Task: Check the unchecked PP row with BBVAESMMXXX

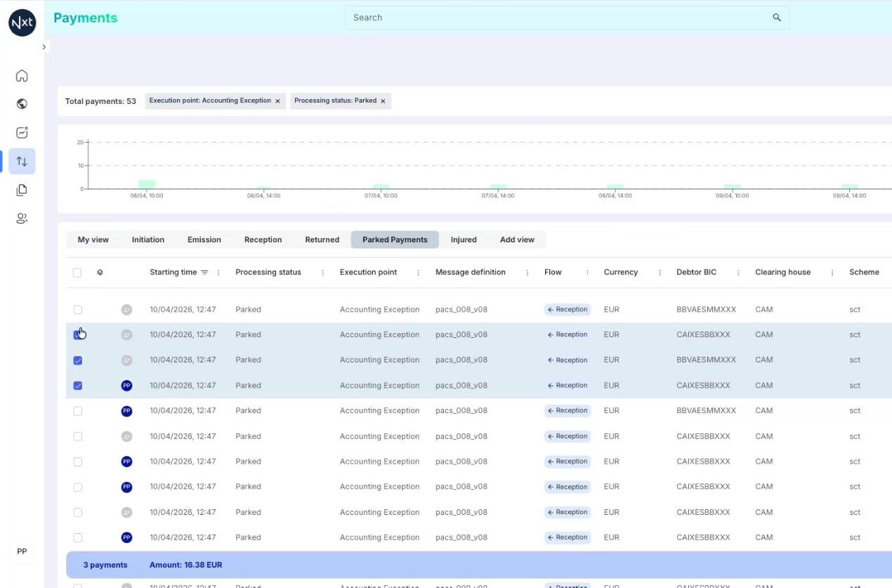Action: pyautogui.click(x=78, y=411)
